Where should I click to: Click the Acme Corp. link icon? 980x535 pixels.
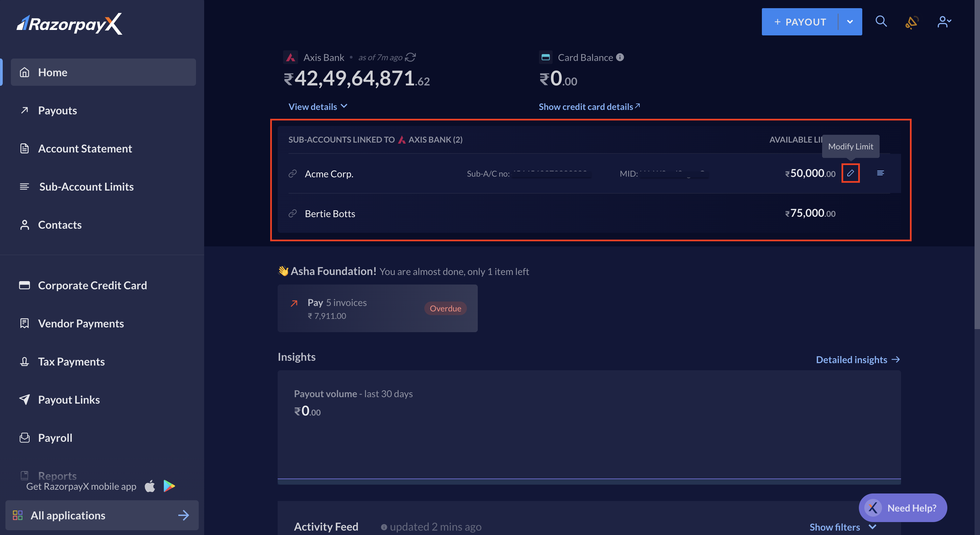(x=293, y=174)
